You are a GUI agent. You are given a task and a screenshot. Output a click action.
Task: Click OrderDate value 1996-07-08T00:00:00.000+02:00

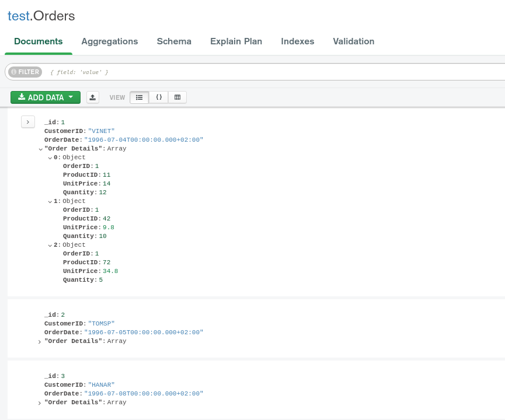tap(144, 393)
